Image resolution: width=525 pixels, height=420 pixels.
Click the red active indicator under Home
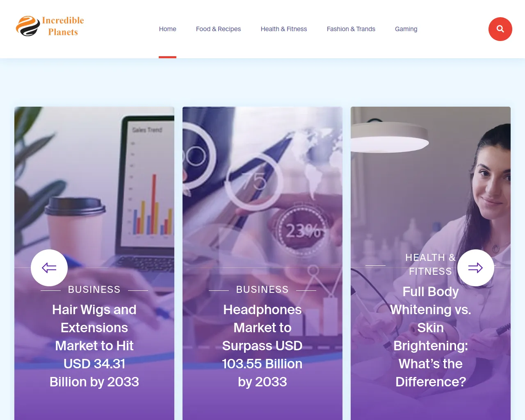167,57
